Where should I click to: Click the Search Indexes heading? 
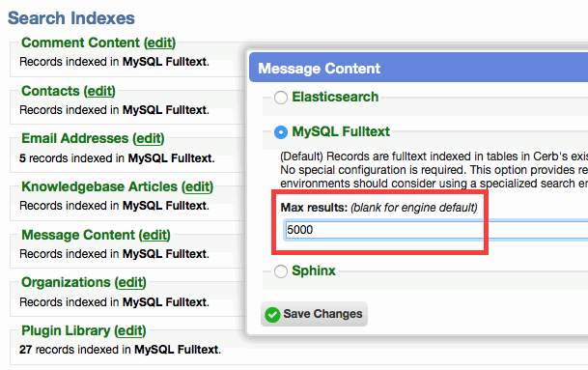point(71,18)
